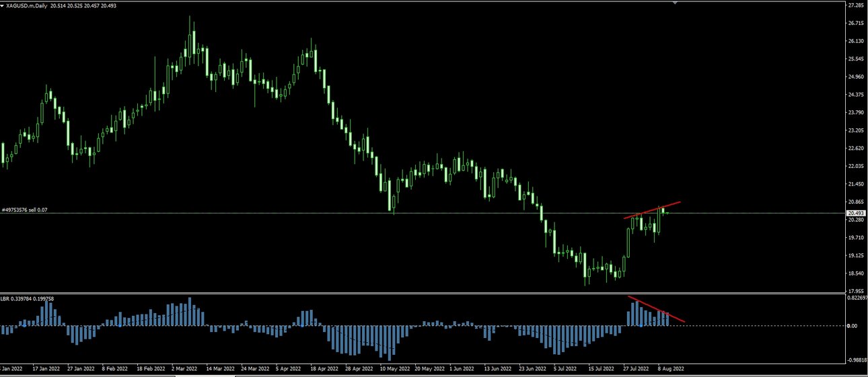Click the 26.715 price scale value
Image resolution: width=868 pixels, height=377 pixels.
pyautogui.click(x=856, y=24)
